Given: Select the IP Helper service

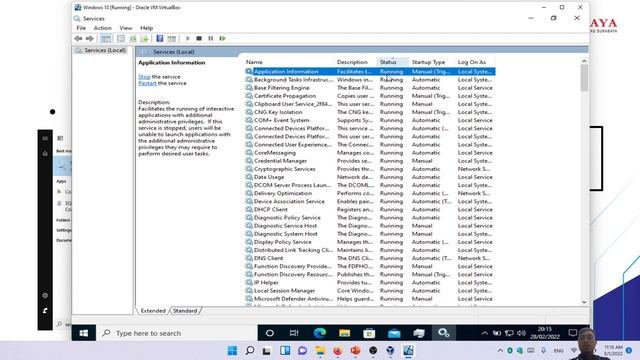Looking at the screenshot, I should pyautogui.click(x=370, y=282).
